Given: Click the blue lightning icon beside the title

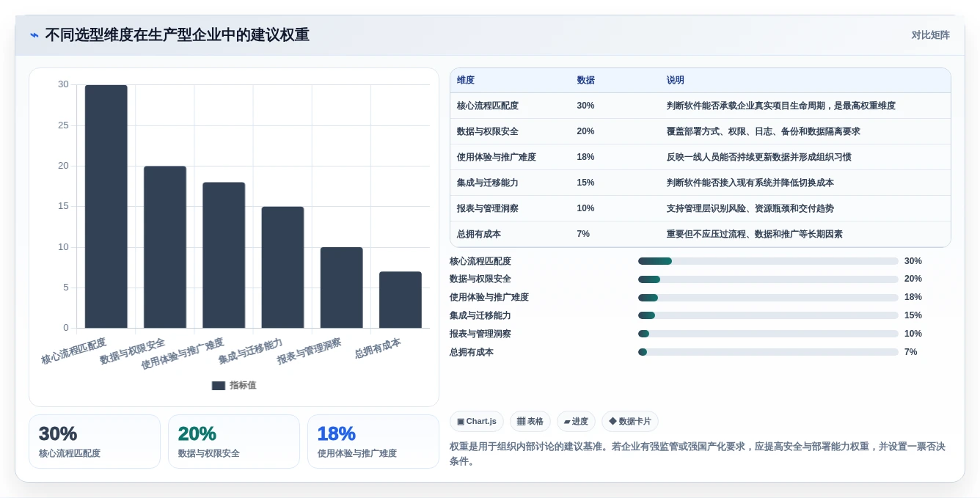Looking at the screenshot, I should point(34,35).
